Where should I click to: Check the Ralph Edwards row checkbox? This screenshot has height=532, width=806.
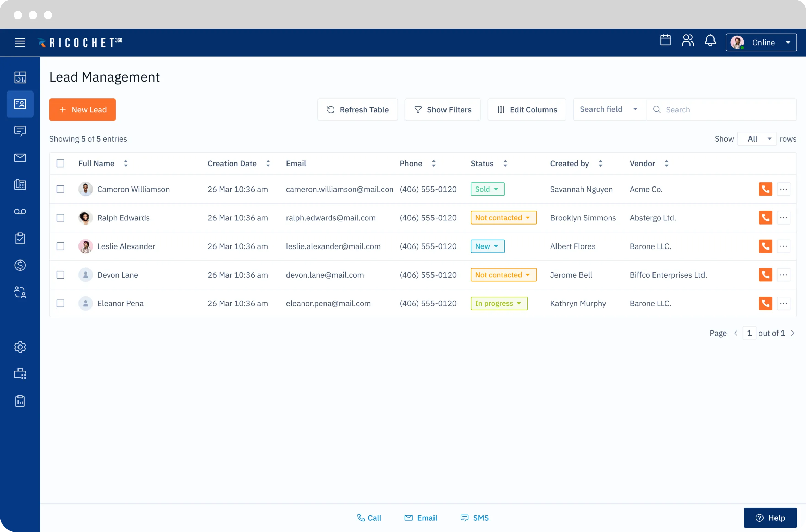pos(60,218)
